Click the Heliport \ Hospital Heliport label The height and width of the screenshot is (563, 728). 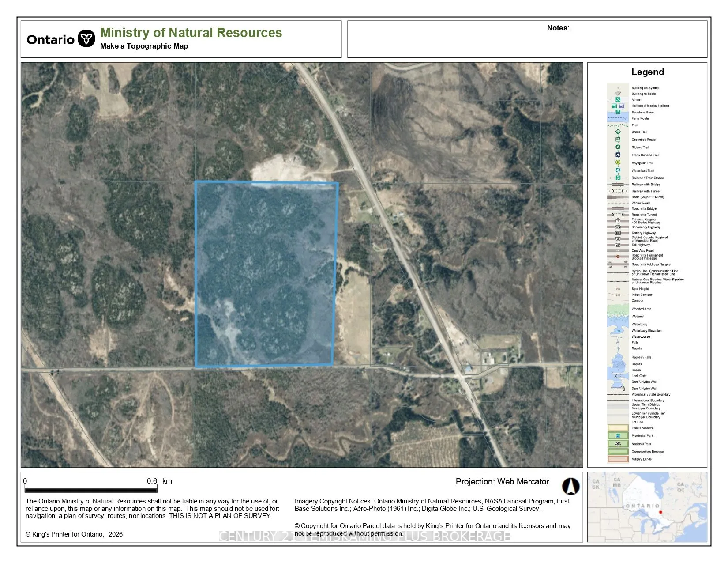tap(650, 106)
